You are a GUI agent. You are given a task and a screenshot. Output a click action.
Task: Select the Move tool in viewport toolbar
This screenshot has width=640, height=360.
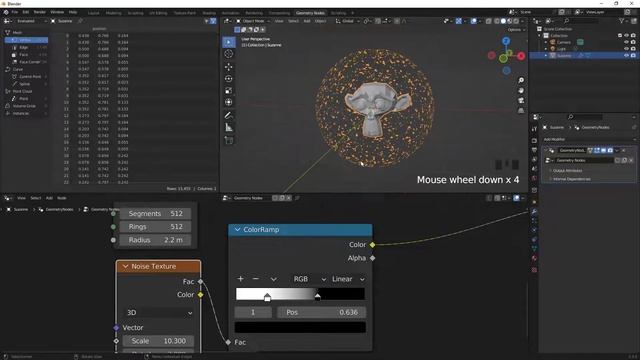tap(229, 67)
